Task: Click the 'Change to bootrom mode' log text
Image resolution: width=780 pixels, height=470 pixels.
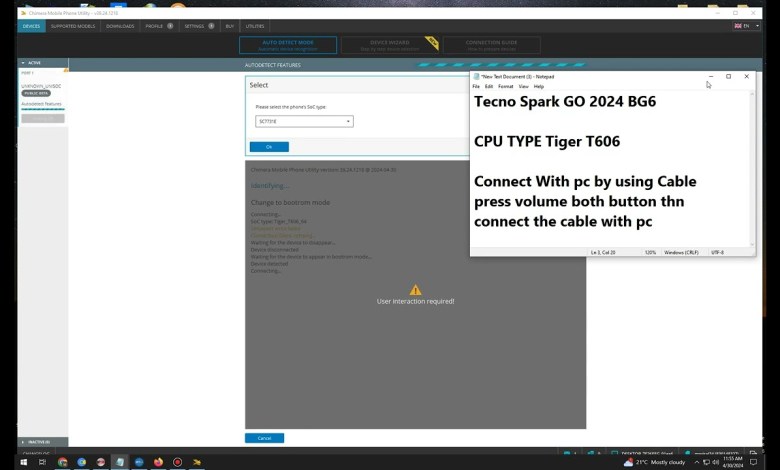Action: pos(290,202)
